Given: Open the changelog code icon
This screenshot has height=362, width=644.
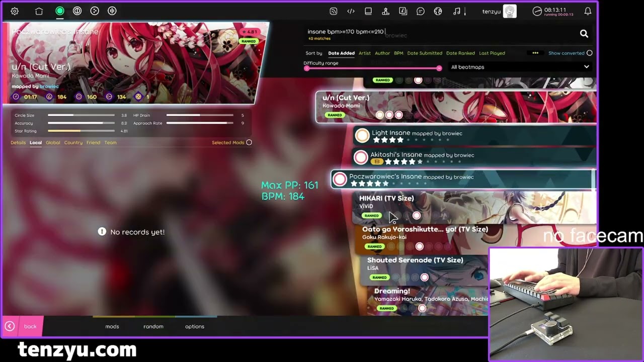Looking at the screenshot, I should pyautogui.click(x=351, y=11).
